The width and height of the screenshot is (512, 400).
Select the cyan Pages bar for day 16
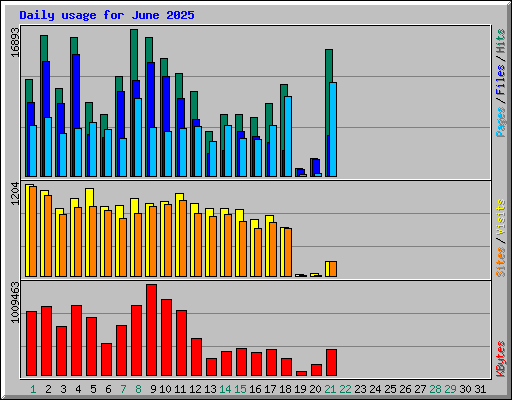coord(258,158)
